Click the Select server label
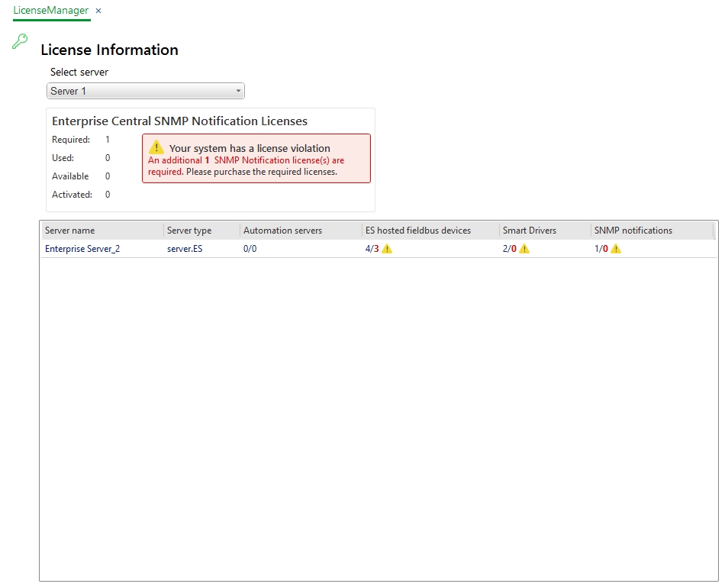The image size is (728, 587). 79,72
